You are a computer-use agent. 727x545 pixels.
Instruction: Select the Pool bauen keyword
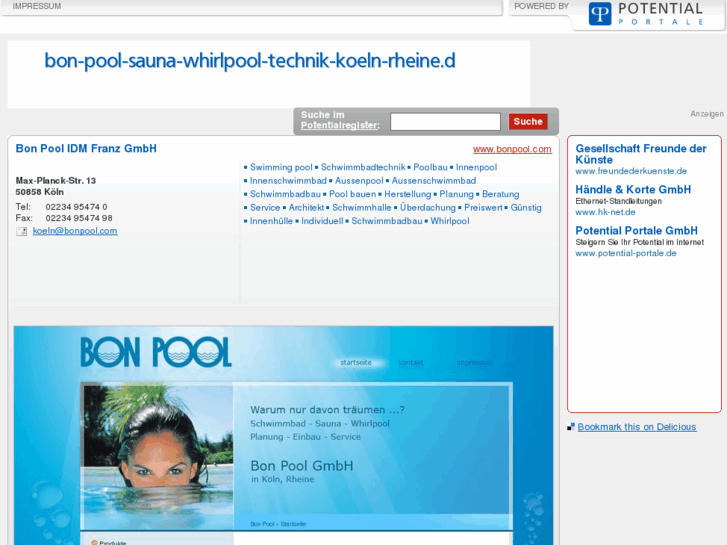click(352, 194)
